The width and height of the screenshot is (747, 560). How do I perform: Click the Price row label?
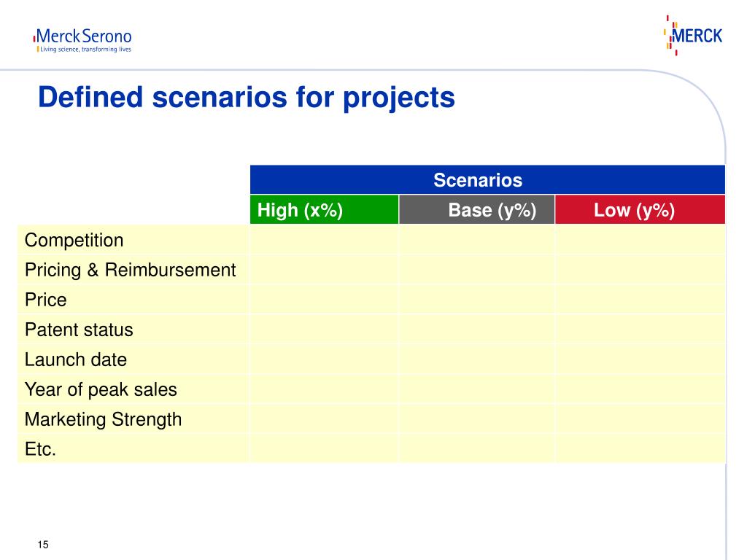[x=45, y=300]
